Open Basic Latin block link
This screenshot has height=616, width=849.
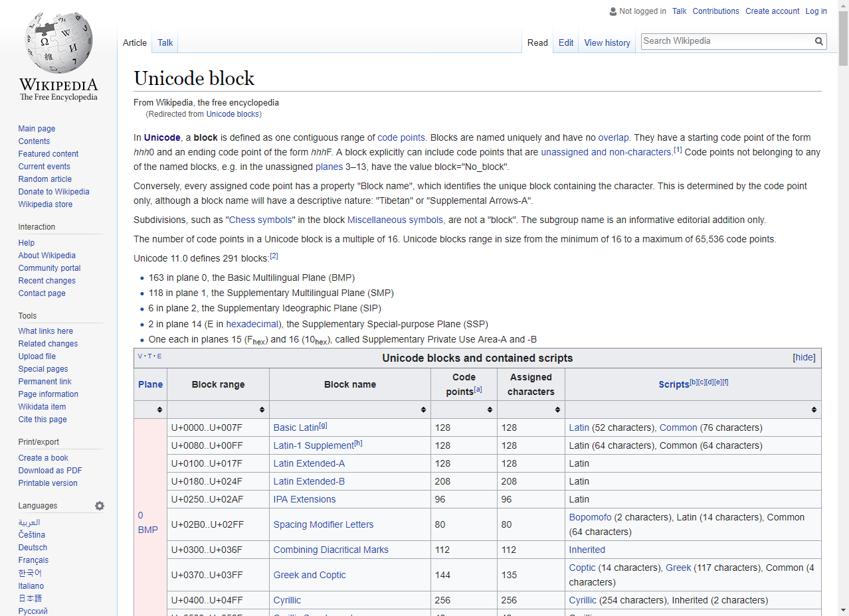pyautogui.click(x=296, y=427)
